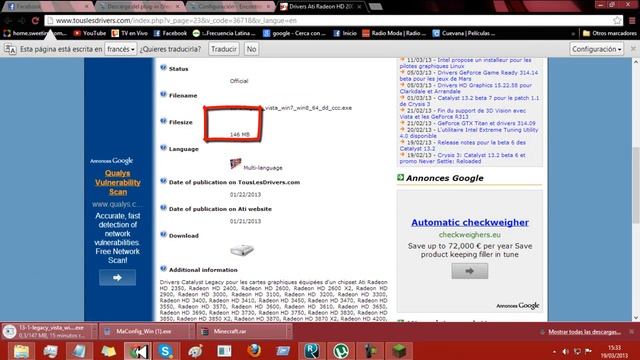This screenshot has width=640, height=360.
Task: Switch to the Facebook browser tab
Action: tap(47, 7)
